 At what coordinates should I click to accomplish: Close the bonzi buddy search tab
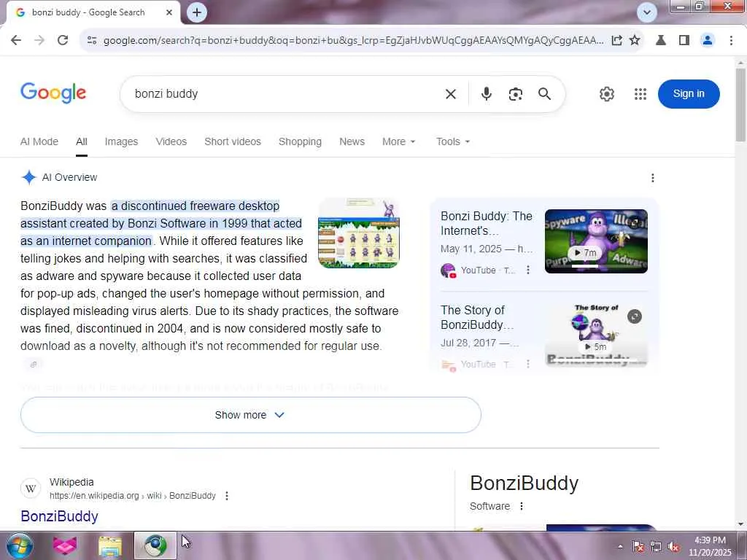[x=169, y=12]
